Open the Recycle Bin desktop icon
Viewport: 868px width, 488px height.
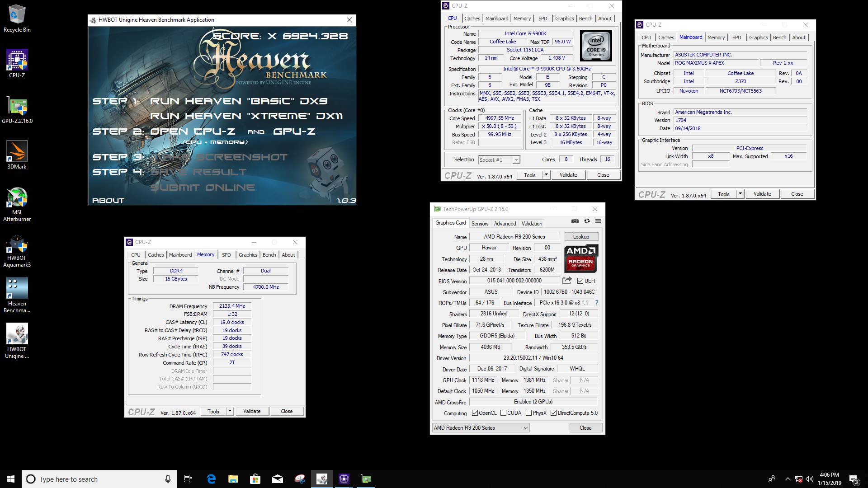[17, 19]
